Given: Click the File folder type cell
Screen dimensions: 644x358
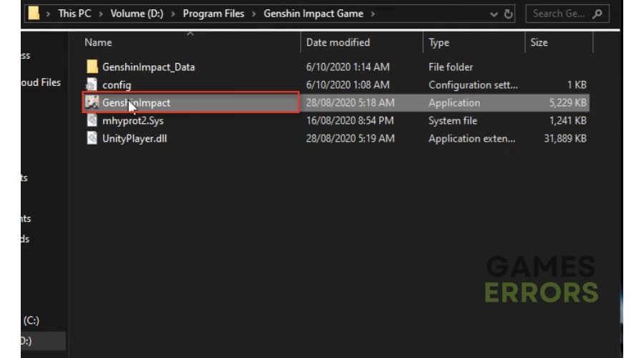Looking at the screenshot, I should point(451,67).
